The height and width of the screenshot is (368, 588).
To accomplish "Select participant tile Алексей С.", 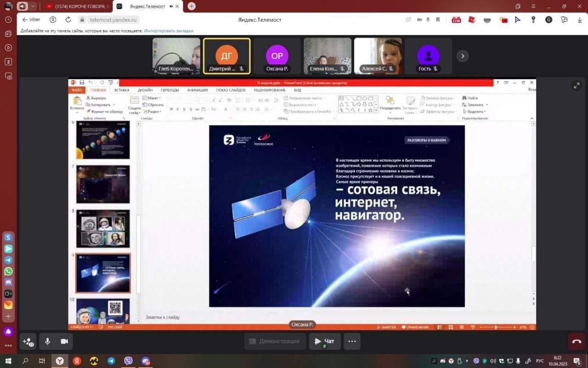I will coord(378,56).
